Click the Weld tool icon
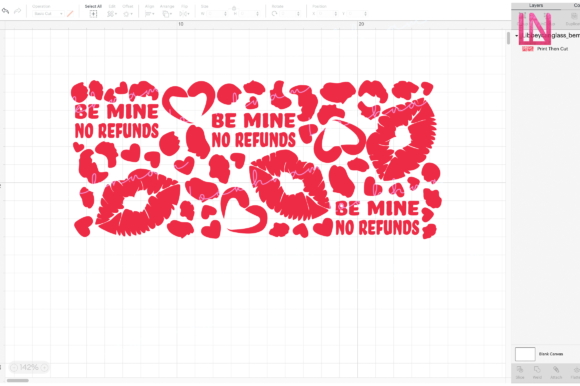The image size is (580, 386). pos(537,369)
